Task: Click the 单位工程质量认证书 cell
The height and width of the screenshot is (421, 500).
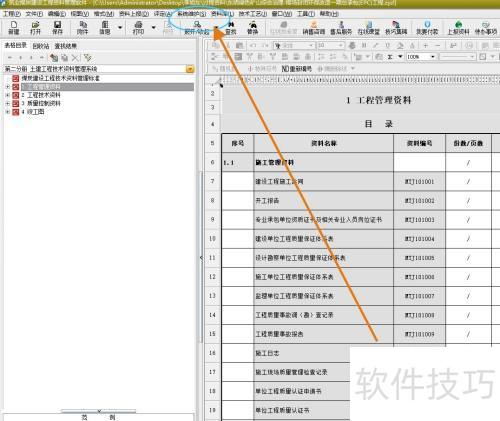Action: [302, 410]
